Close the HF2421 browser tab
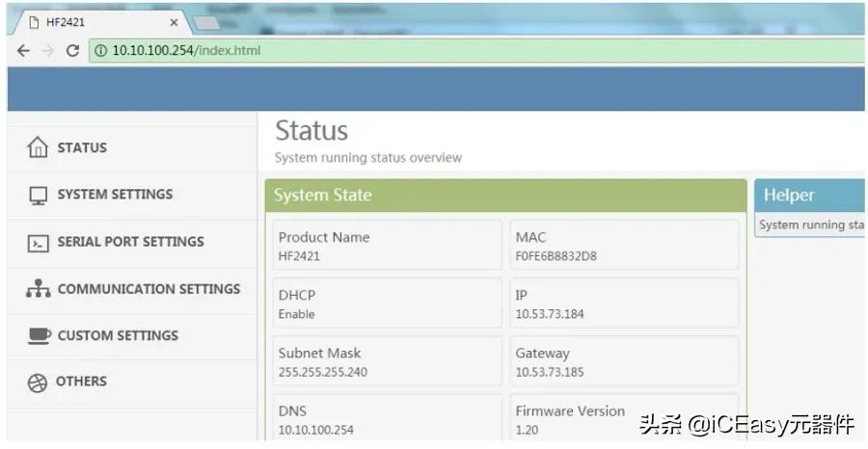 (x=174, y=23)
